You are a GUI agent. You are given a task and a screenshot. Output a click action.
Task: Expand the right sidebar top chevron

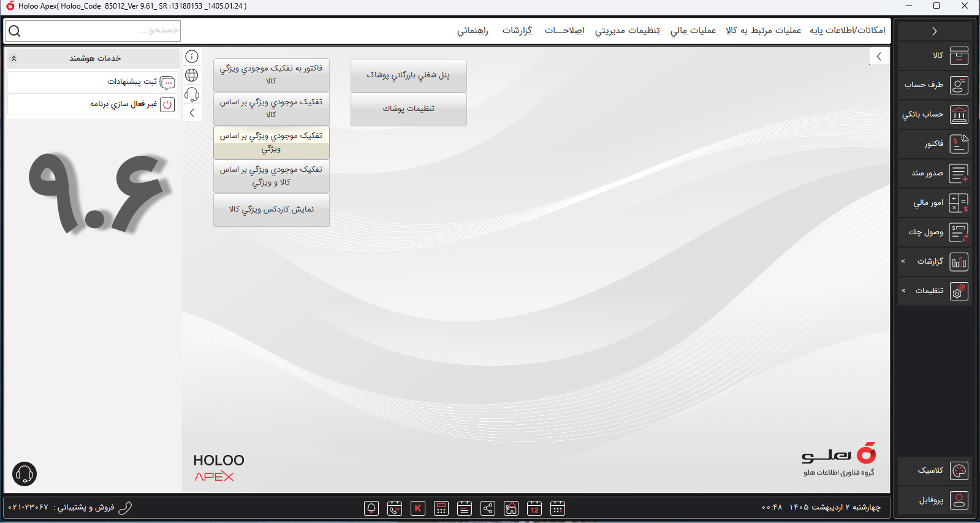tap(934, 31)
